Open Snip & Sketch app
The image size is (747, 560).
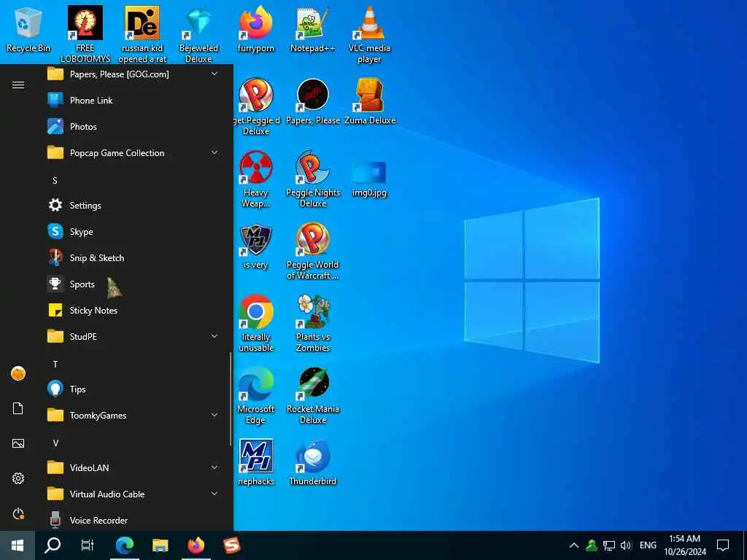point(133,257)
